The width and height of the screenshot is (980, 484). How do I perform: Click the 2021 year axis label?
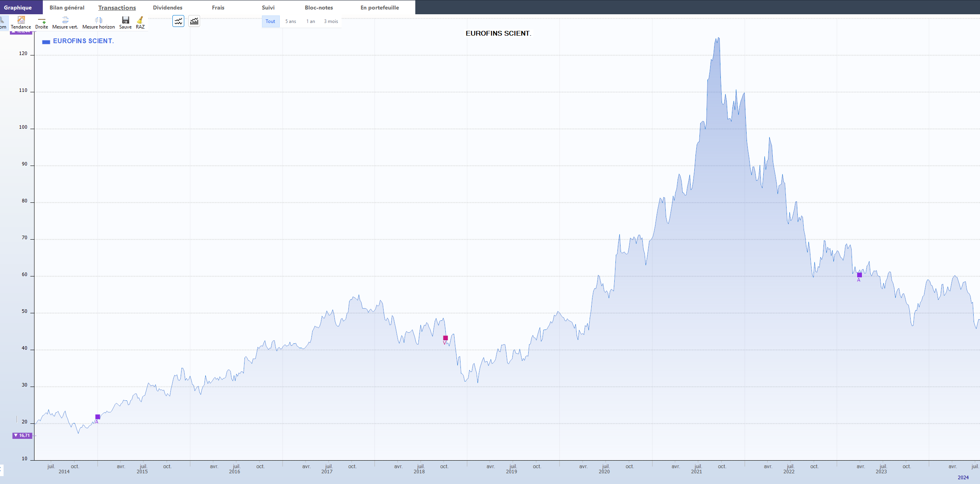(696, 472)
